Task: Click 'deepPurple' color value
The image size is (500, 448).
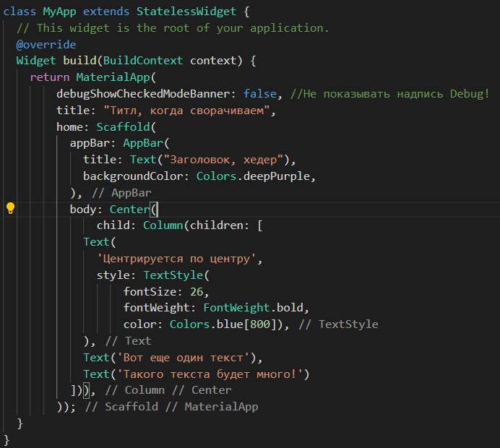Action: [276, 176]
